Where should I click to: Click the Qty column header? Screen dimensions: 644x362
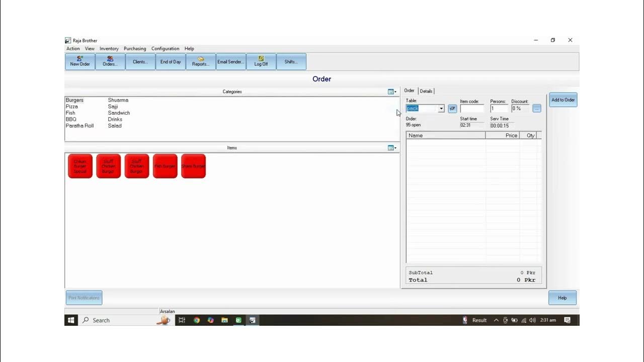(x=528, y=136)
